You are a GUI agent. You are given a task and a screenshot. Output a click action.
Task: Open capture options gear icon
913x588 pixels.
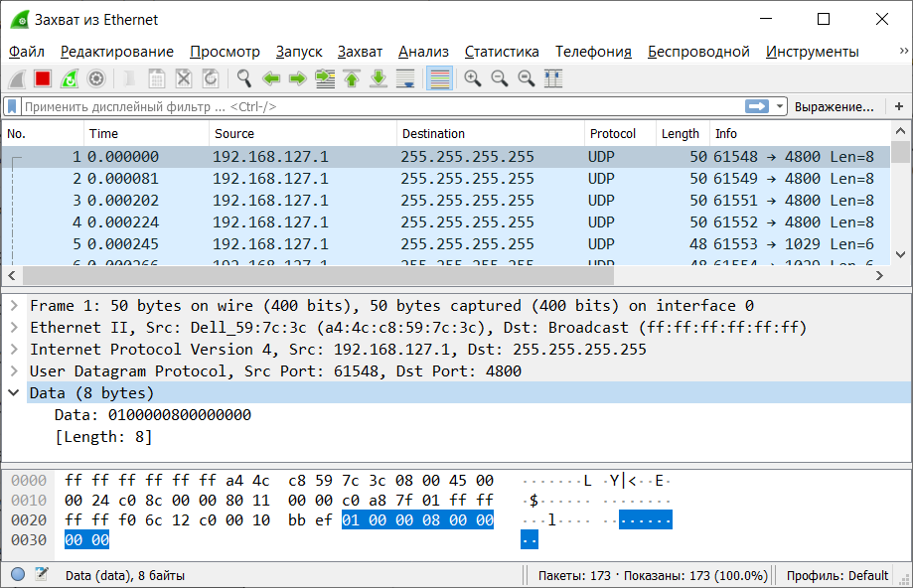pyautogui.click(x=96, y=78)
